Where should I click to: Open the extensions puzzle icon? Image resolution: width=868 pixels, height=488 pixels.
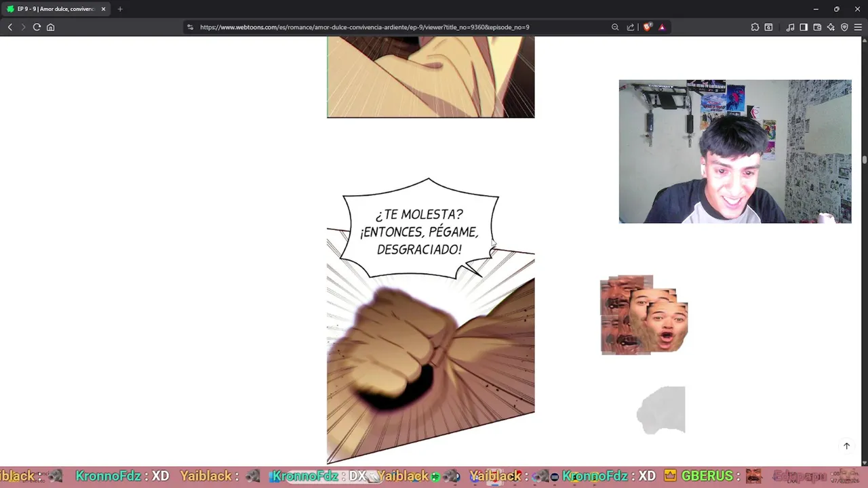coord(755,27)
